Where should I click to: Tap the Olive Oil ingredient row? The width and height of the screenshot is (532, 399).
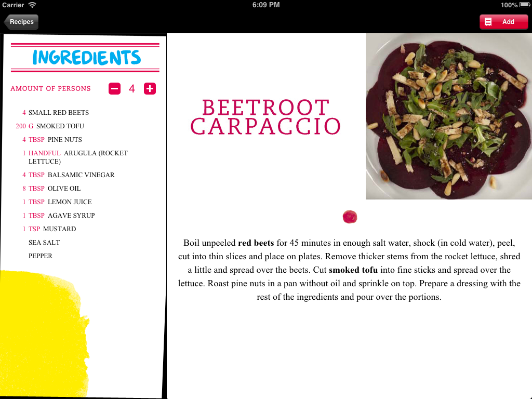pyautogui.click(x=51, y=188)
